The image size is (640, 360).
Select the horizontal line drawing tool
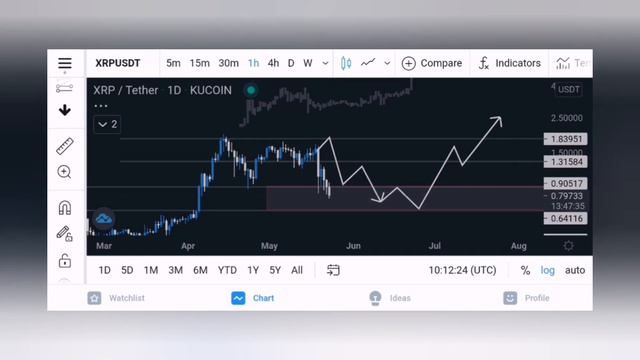coord(64,88)
